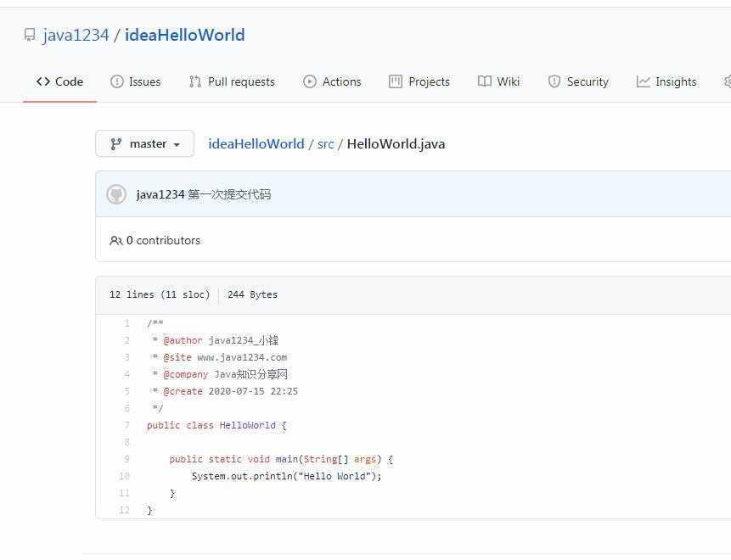This screenshot has width=731, height=560.
Task: Click the @create 2020-07-15 22:25 line
Action: pos(225,391)
